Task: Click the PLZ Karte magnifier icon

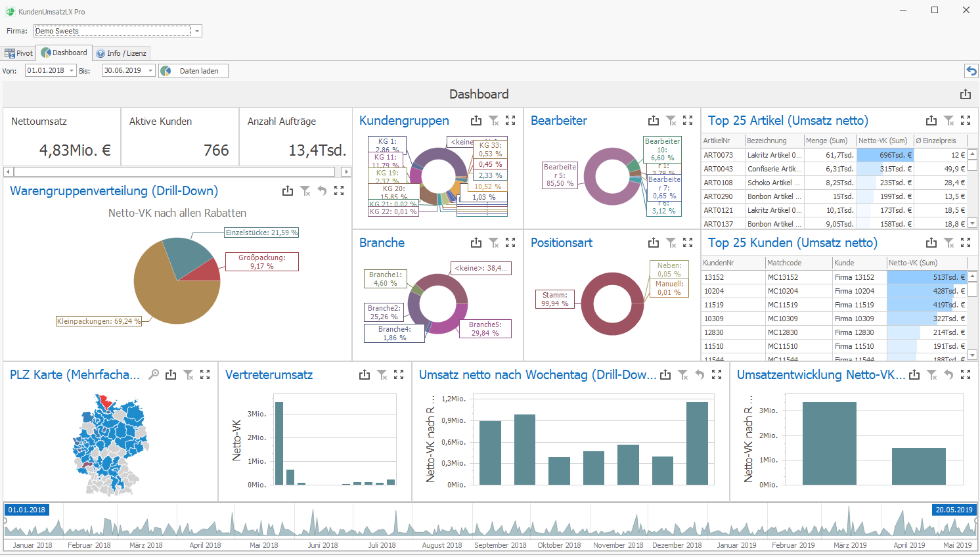Action: coord(154,374)
